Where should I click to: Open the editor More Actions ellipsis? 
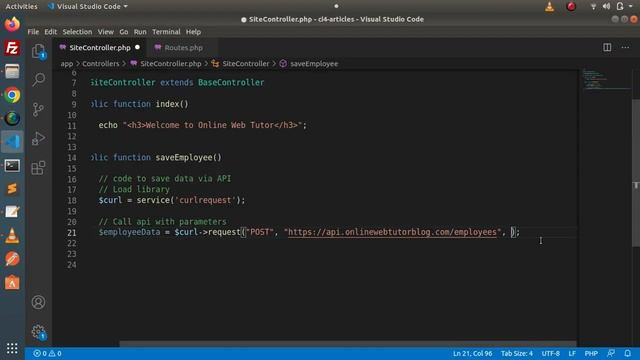click(625, 47)
